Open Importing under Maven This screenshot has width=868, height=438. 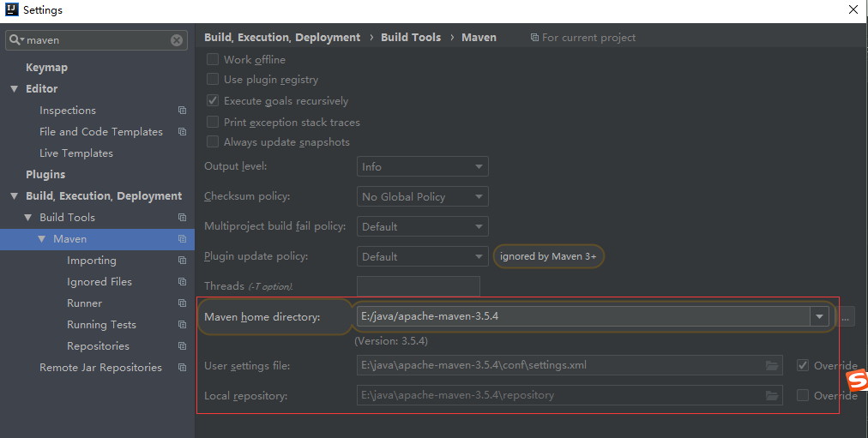(92, 261)
